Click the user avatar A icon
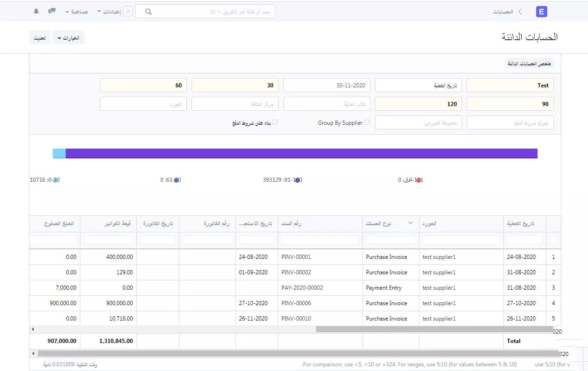This screenshot has width=588, height=371. pyautogui.click(x=128, y=12)
